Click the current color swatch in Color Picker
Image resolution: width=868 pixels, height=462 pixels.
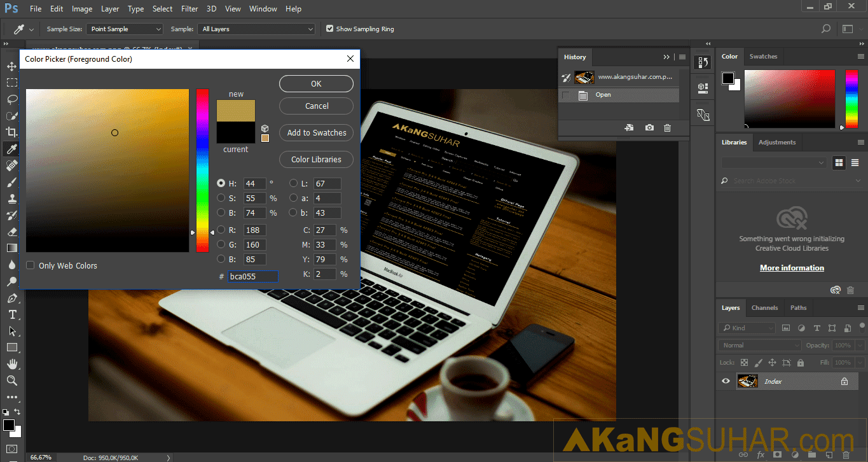point(236,132)
